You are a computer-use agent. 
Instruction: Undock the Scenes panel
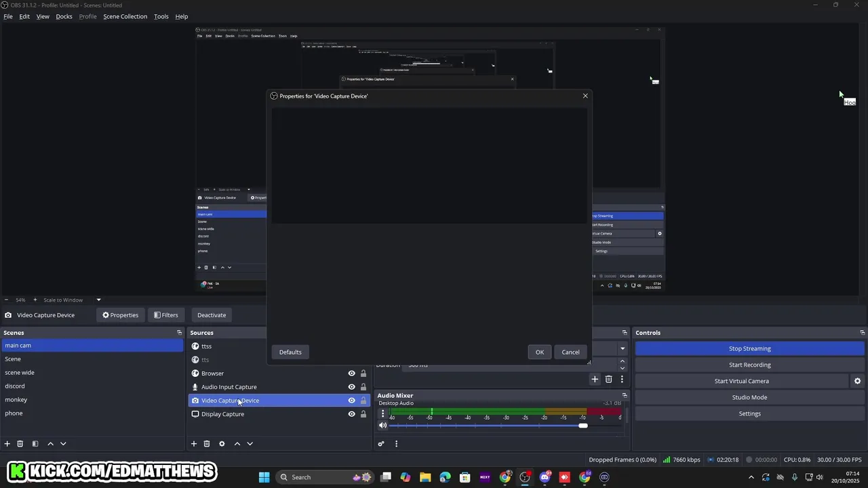click(x=179, y=333)
